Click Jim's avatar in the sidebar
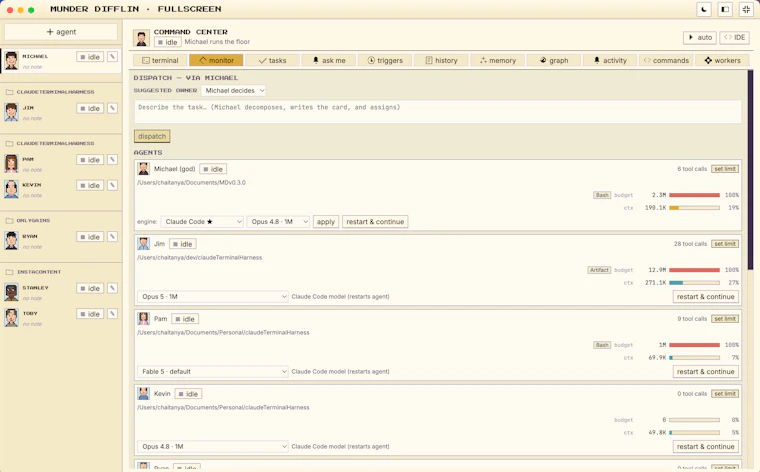Image resolution: width=760 pixels, height=472 pixels. [x=11, y=112]
